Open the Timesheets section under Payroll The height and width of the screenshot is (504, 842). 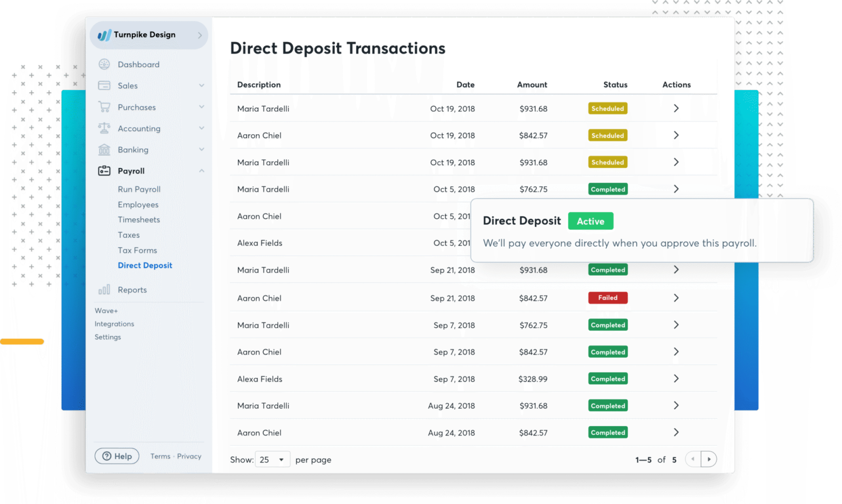pos(139,219)
